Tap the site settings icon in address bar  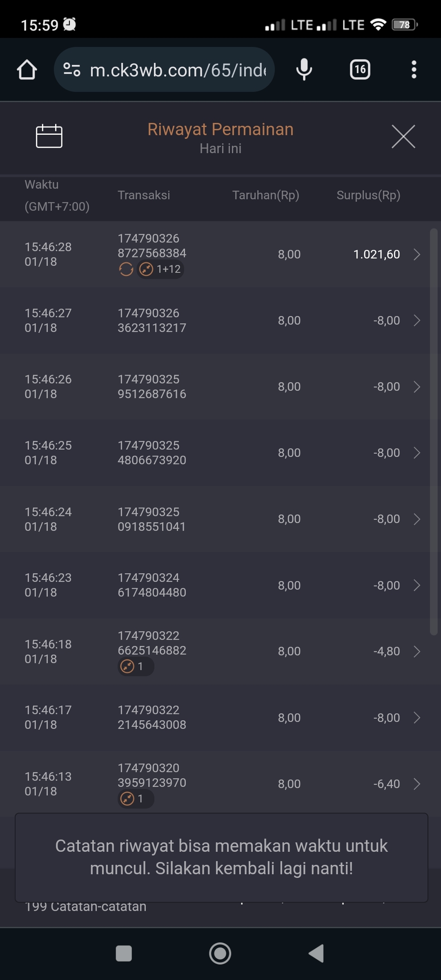click(72, 70)
